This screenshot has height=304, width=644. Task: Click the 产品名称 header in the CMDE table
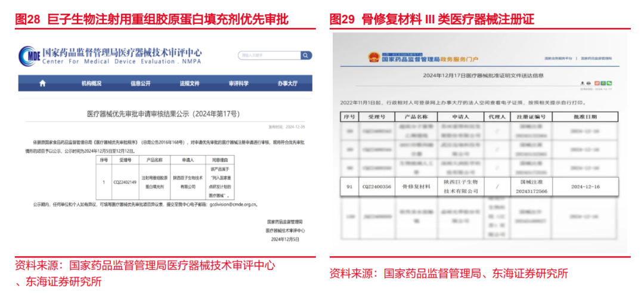coord(155,159)
